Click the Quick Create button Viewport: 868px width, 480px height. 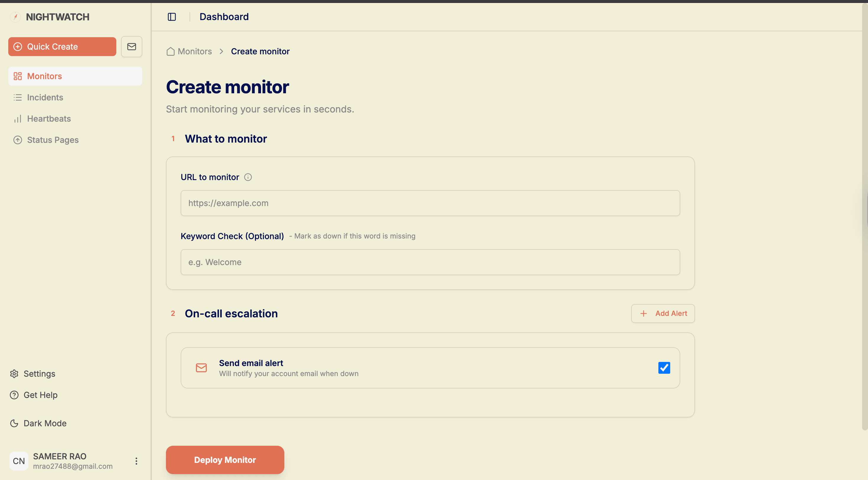coord(62,46)
